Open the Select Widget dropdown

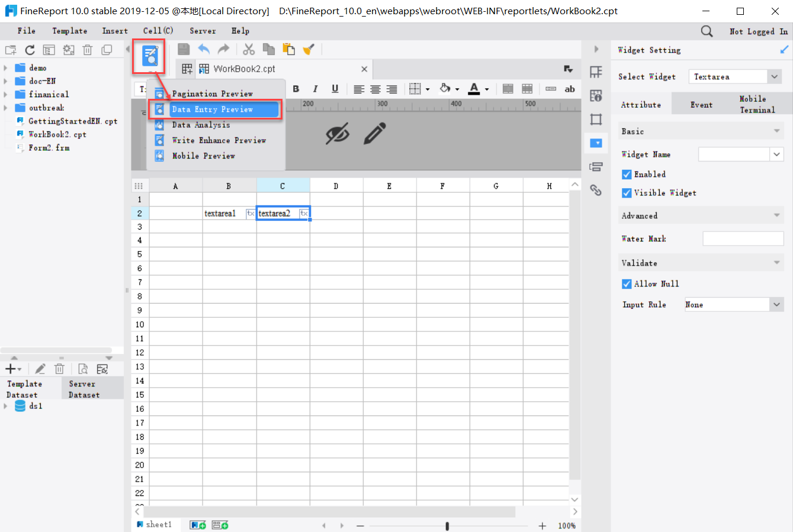pos(774,76)
